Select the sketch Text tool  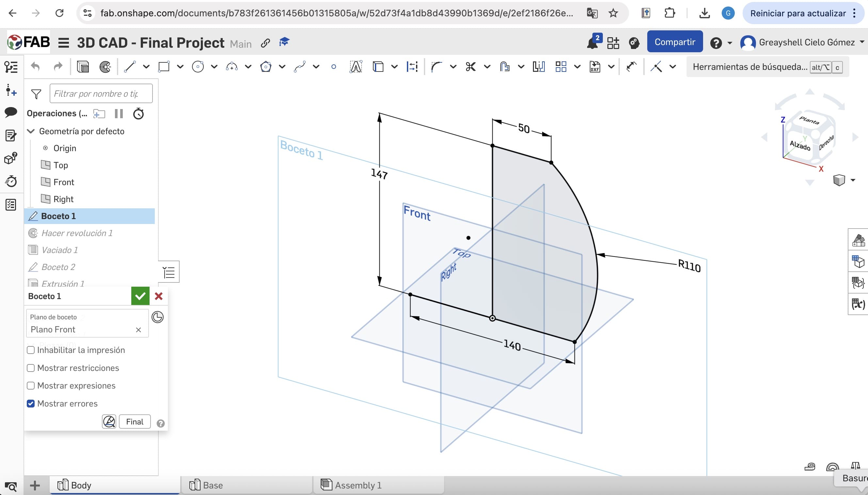(x=356, y=67)
